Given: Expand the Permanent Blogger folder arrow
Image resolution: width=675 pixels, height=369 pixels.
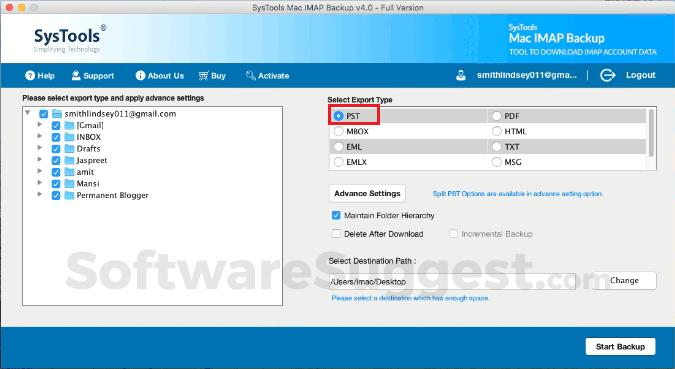Looking at the screenshot, I should pos(40,194).
